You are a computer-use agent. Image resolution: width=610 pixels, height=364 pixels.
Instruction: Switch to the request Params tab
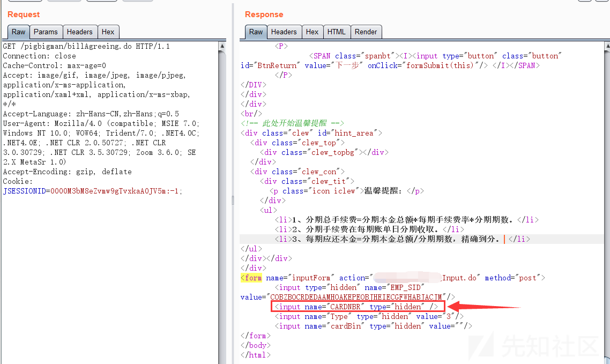coord(46,32)
